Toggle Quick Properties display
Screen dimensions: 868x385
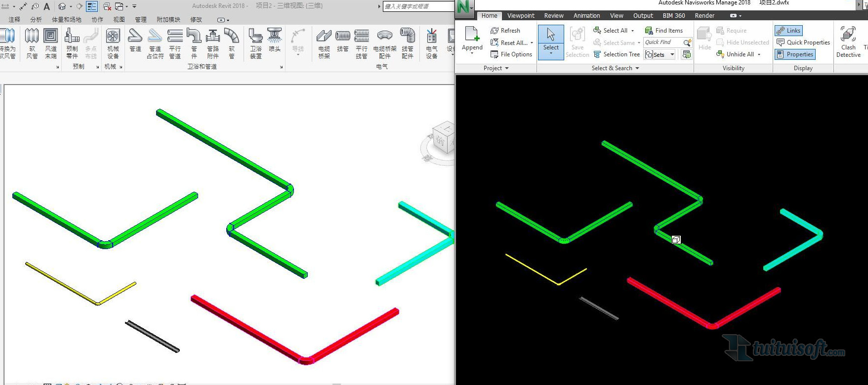point(803,43)
